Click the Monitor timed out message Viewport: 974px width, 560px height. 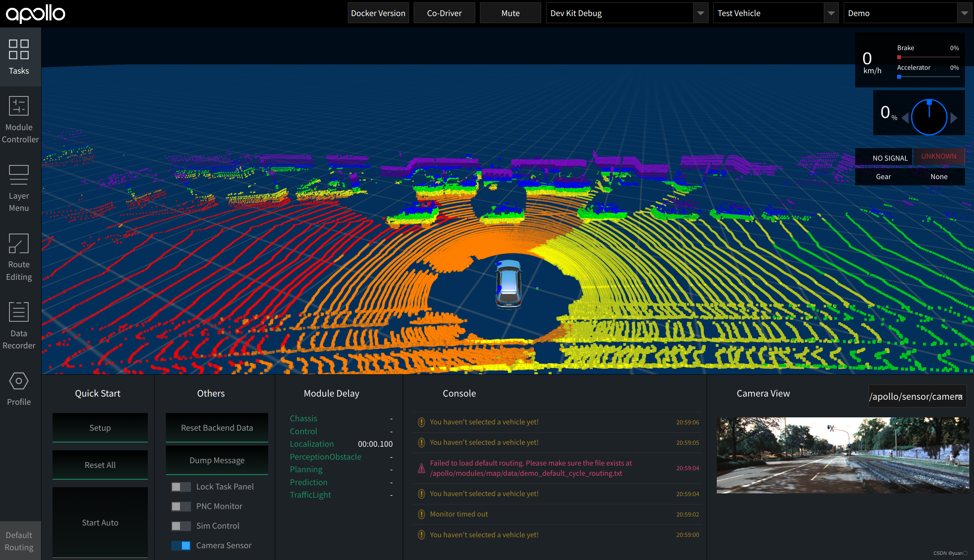tap(459, 514)
